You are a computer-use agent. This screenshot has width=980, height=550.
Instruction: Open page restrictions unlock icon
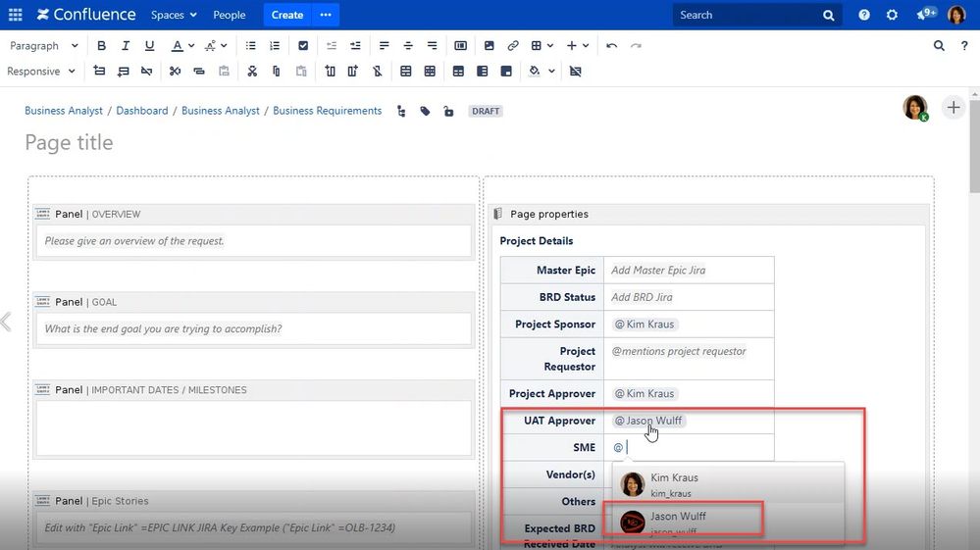click(448, 111)
